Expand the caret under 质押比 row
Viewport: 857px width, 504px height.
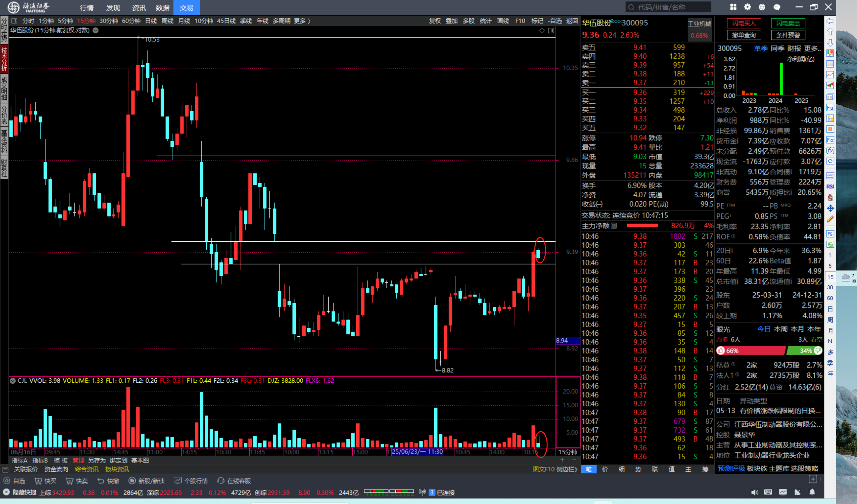[x=769, y=197]
